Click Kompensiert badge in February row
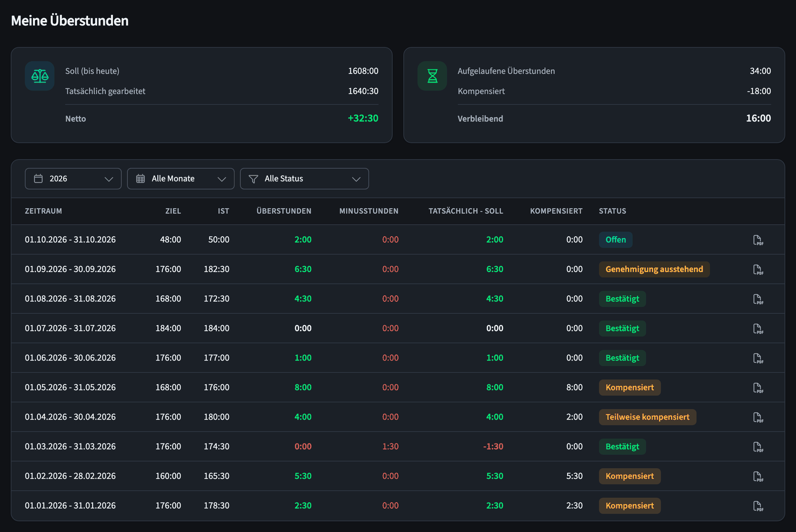The height and width of the screenshot is (532, 796). pyautogui.click(x=630, y=476)
